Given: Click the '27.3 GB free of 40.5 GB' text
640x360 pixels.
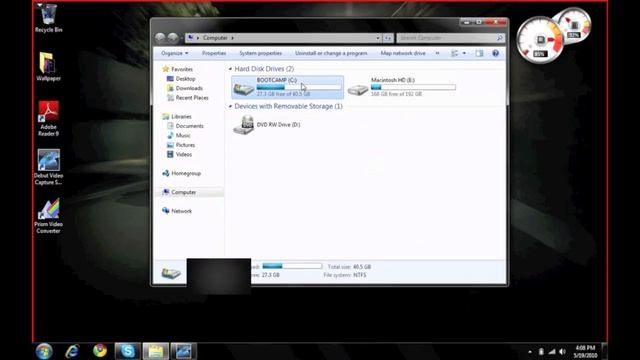Looking at the screenshot, I should [x=283, y=94].
